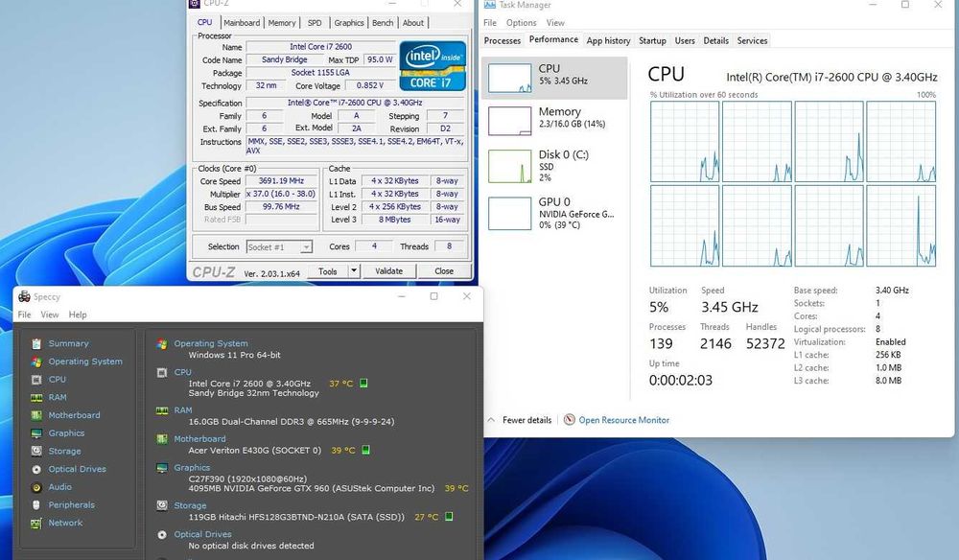Click the Open Resource Monitor link

click(x=624, y=420)
